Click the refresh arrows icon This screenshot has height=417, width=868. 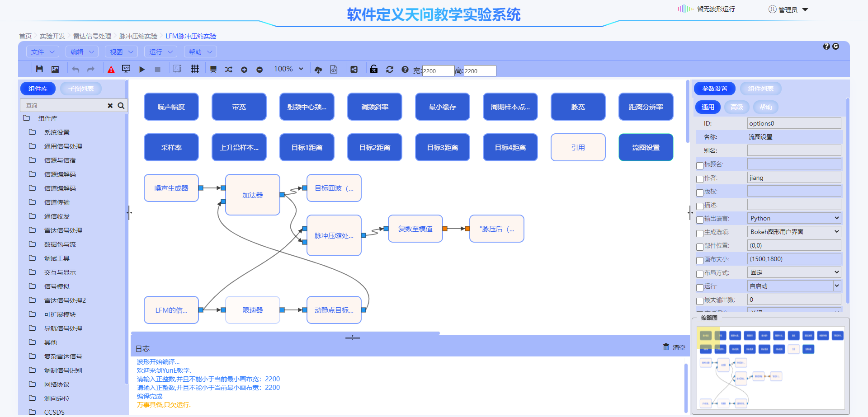[390, 70]
